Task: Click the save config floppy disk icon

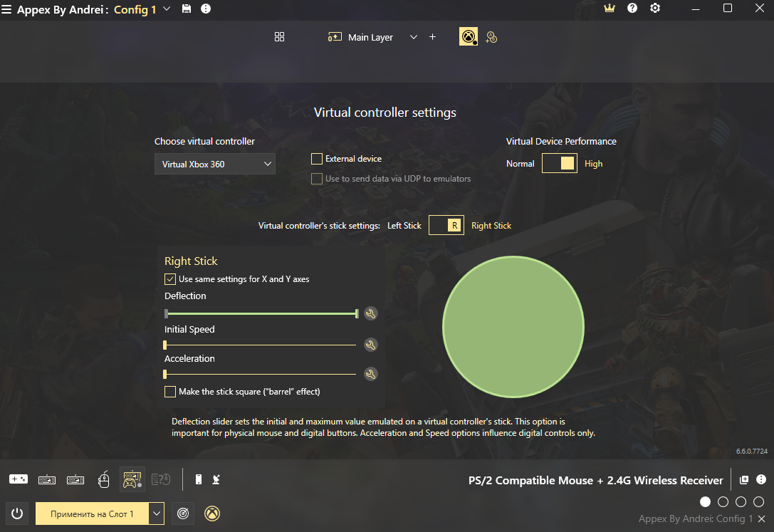Action: pyautogui.click(x=187, y=9)
